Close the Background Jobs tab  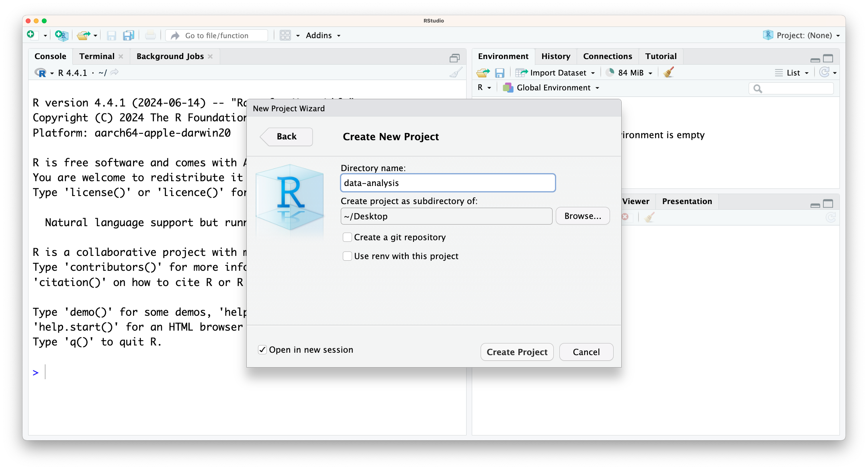(210, 57)
